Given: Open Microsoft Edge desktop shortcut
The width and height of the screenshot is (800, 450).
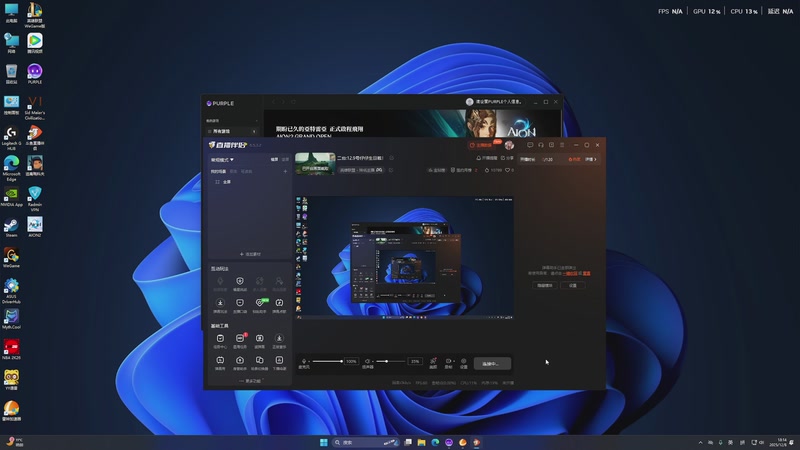Looking at the screenshot, I should 11,168.
